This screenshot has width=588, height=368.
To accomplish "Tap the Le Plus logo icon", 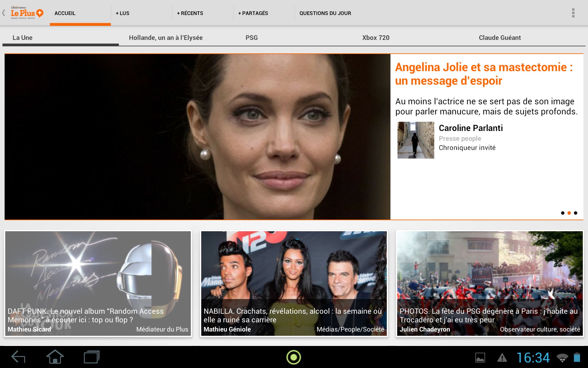I will coord(27,13).
